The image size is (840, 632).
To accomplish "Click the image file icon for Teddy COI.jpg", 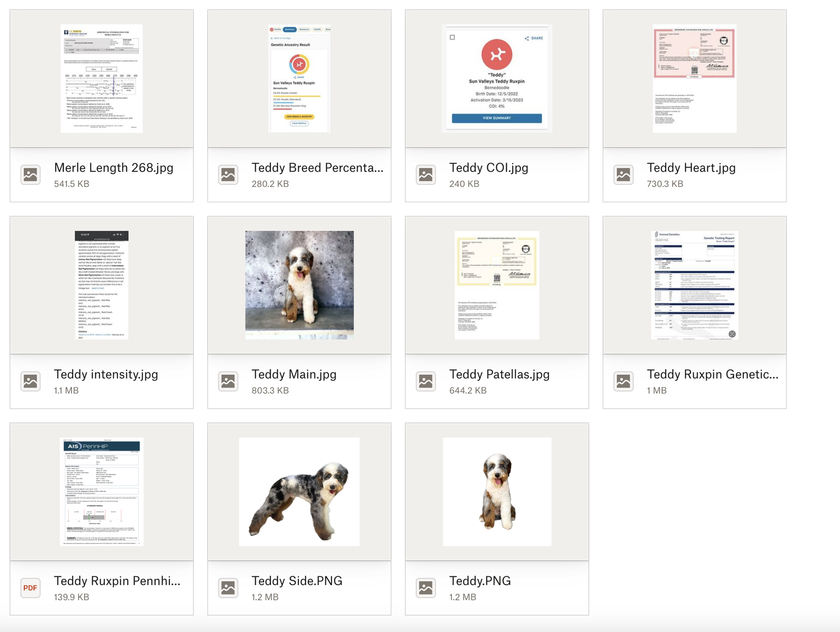I will click(426, 175).
